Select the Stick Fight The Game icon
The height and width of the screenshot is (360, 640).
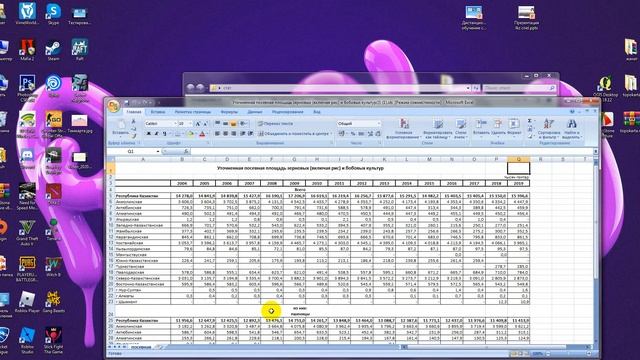pos(53,340)
